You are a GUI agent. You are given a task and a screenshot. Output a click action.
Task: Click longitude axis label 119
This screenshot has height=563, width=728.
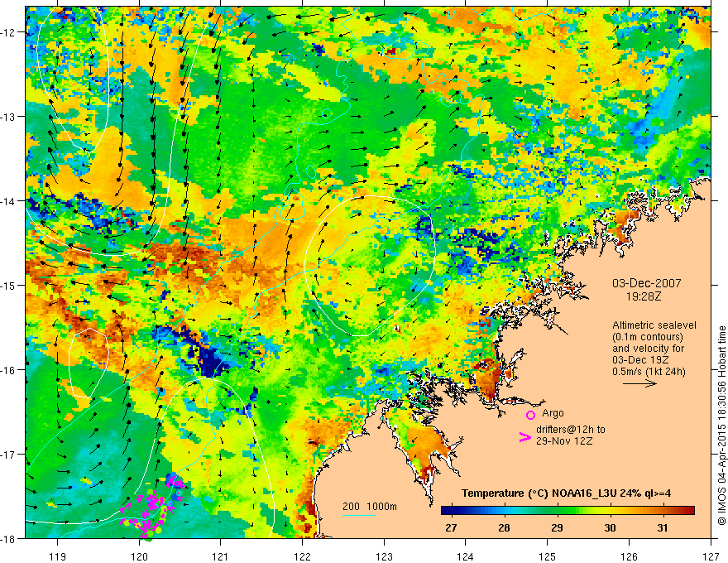pyautogui.click(x=57, y=556)
